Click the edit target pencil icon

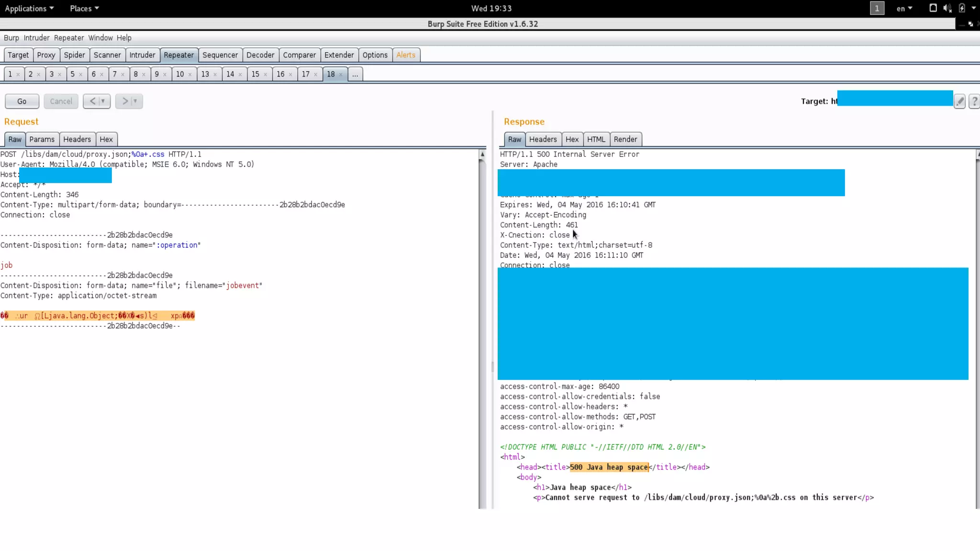click(959, 101)
